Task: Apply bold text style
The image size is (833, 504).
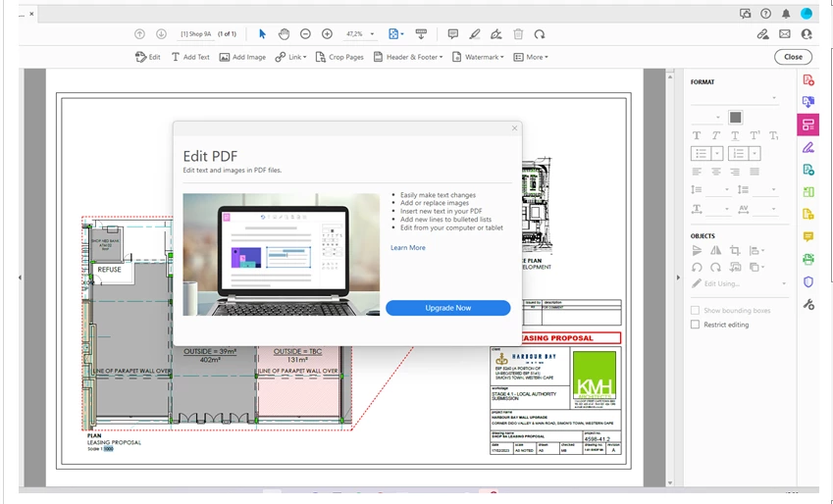Action: tap(697, 135)
